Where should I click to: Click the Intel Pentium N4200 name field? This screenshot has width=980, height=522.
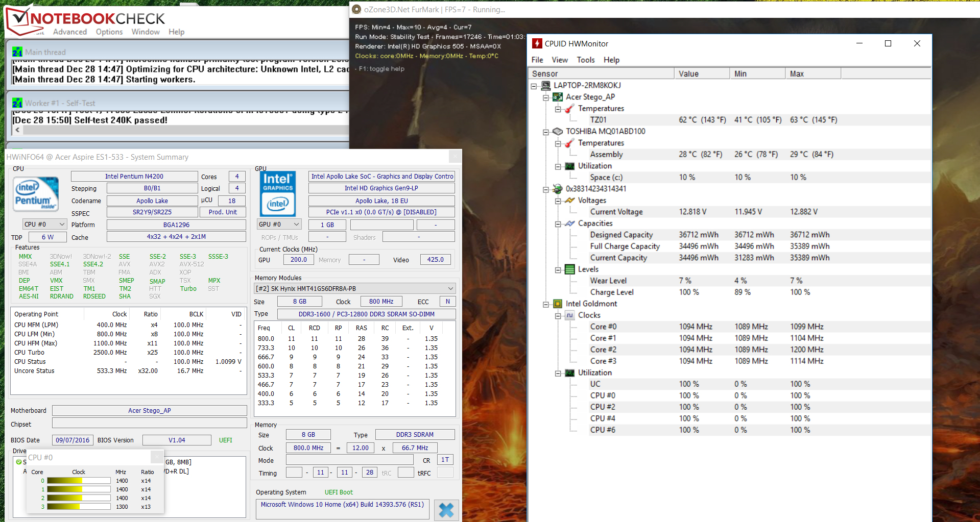[134, 176]
